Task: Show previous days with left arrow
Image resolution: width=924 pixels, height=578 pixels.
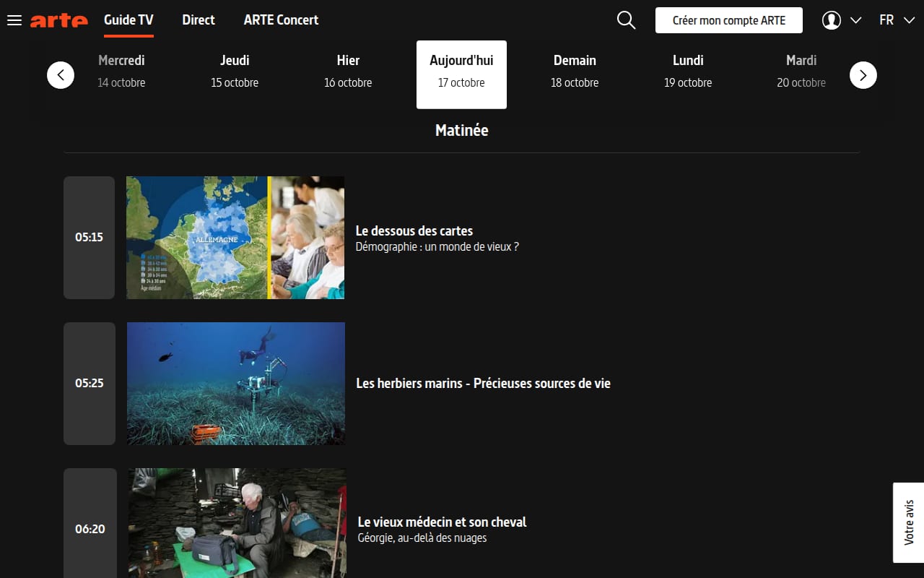Action: 61,75
